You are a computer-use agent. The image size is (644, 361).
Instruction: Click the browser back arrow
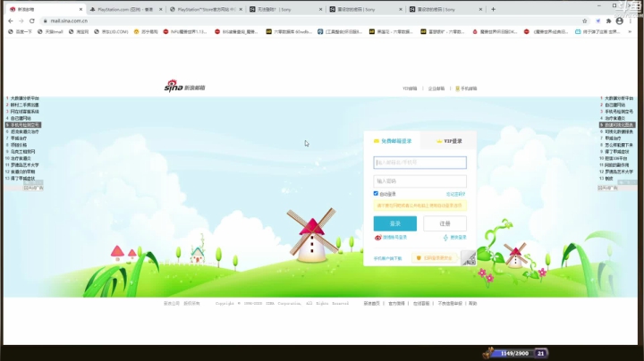coord(11,21)
